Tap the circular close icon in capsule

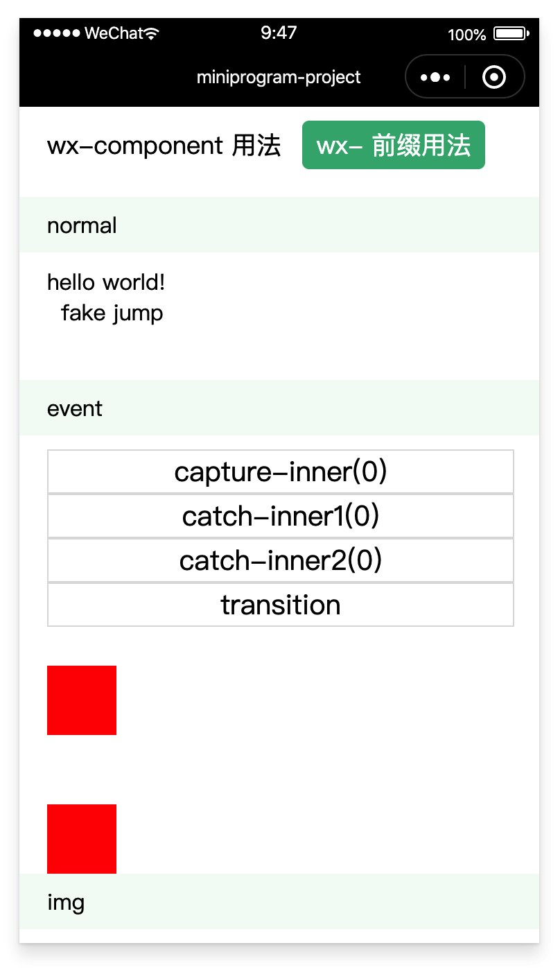tap(494, 77)
